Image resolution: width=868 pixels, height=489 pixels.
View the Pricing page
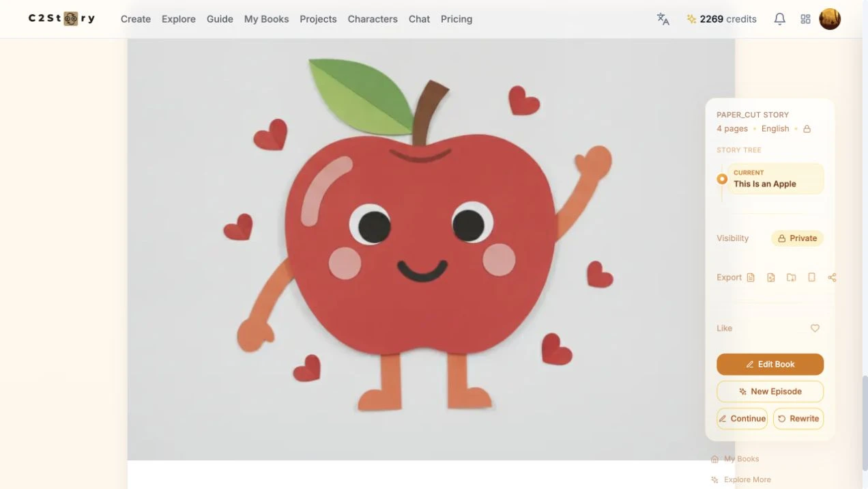tap(457, 19)
